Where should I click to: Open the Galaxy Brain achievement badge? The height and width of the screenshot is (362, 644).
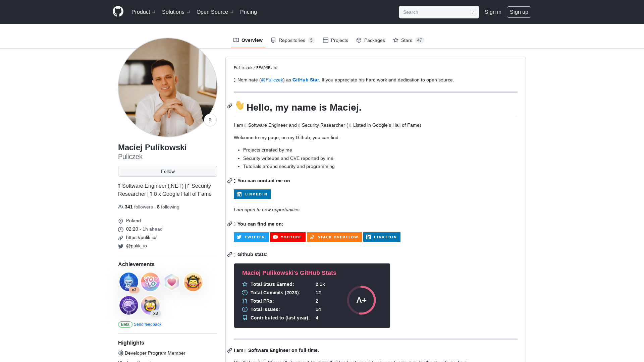click(x=129, y=305)
